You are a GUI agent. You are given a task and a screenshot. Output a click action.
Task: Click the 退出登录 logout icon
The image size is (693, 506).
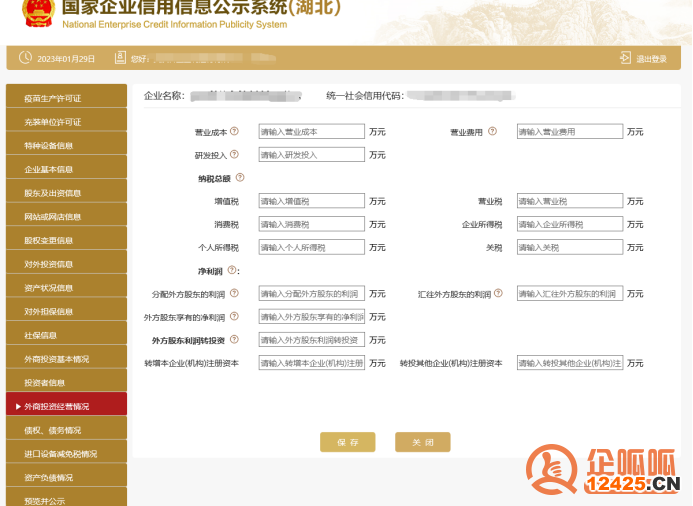625,58
